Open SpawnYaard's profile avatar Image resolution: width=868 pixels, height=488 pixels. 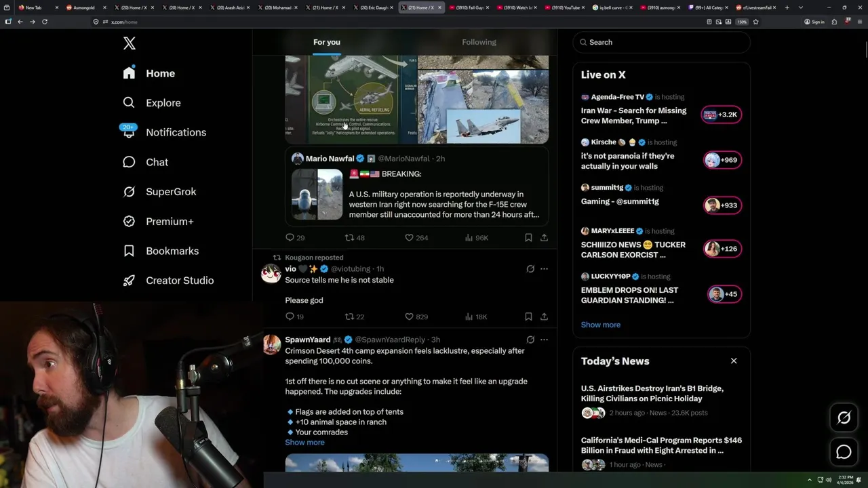pos(272,344)
